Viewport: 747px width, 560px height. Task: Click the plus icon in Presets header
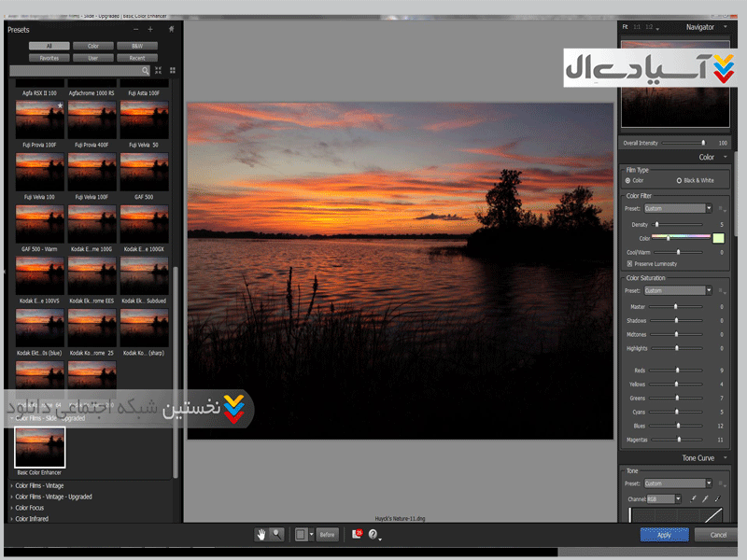(150, 29)
